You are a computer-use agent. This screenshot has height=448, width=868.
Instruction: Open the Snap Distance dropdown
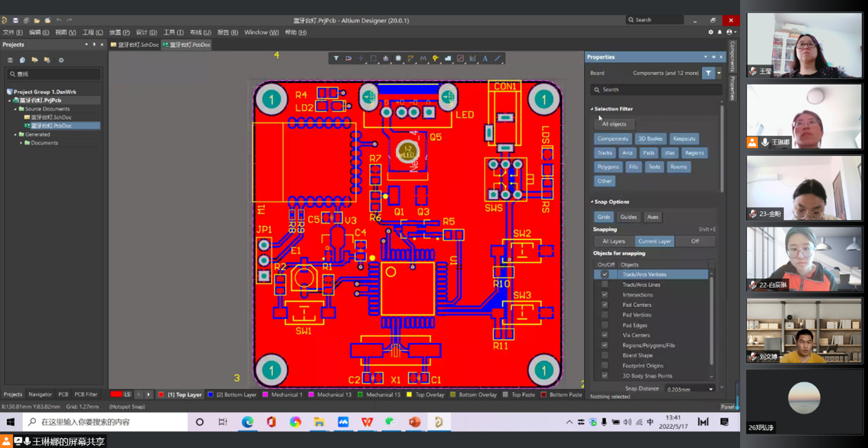(711, 389)
